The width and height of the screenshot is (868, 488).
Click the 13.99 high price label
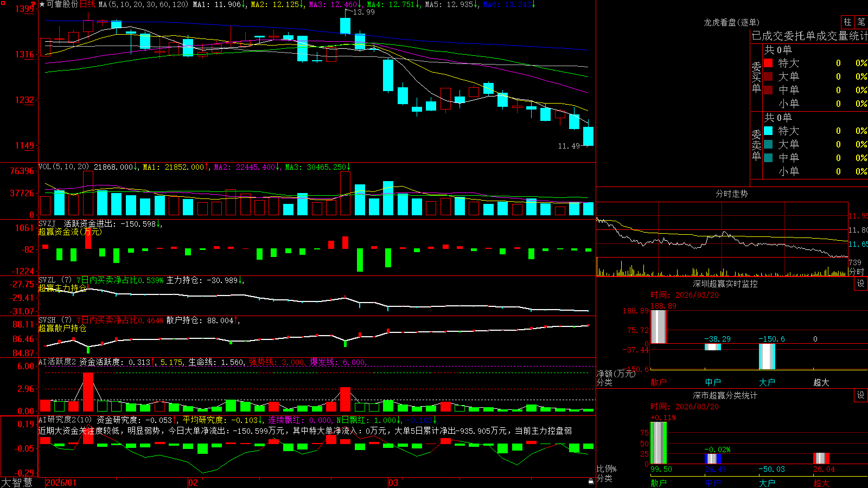363,12
